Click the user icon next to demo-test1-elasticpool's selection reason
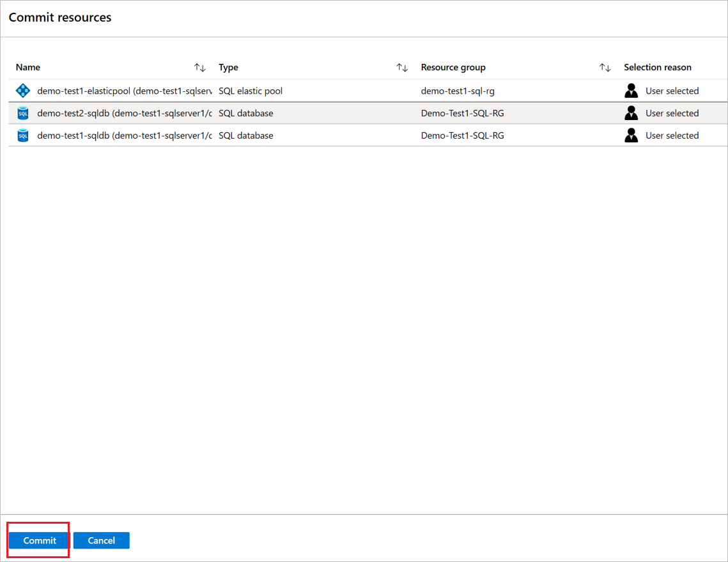Image resolution: width=728 pixels, height=562 pixels. click(x=631, y=90)
